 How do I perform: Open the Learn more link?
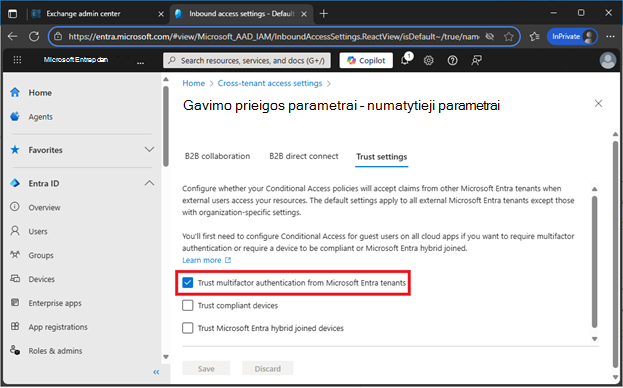tap(206, 260)
